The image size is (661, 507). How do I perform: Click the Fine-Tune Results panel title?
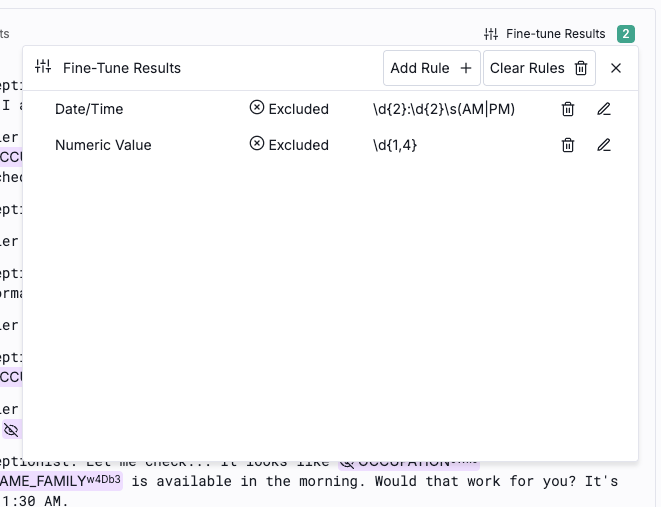coord(121,68)
